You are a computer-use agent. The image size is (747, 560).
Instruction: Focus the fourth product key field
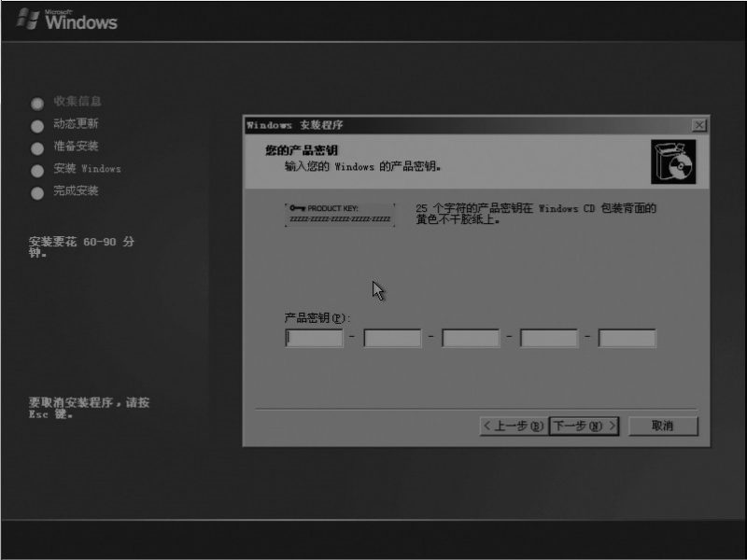coord(549,338)
